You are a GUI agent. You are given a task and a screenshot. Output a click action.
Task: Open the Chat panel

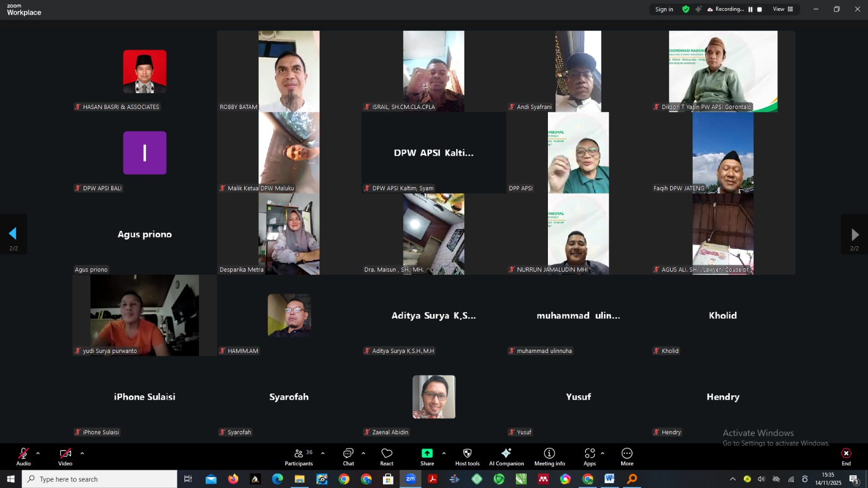[348, 457]
